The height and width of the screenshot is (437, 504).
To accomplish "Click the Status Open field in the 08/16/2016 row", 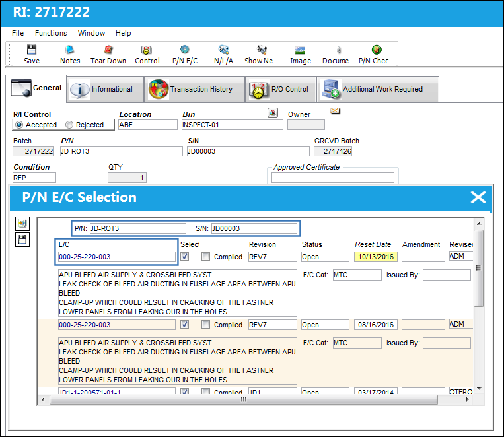I will [x=325, y=325].
